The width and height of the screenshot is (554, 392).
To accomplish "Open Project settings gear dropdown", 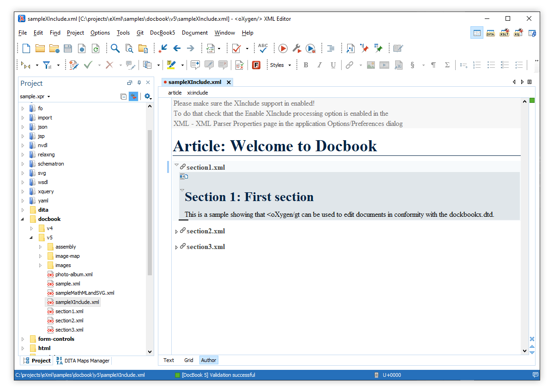I will pyautogui.click(x=148, y=96).
